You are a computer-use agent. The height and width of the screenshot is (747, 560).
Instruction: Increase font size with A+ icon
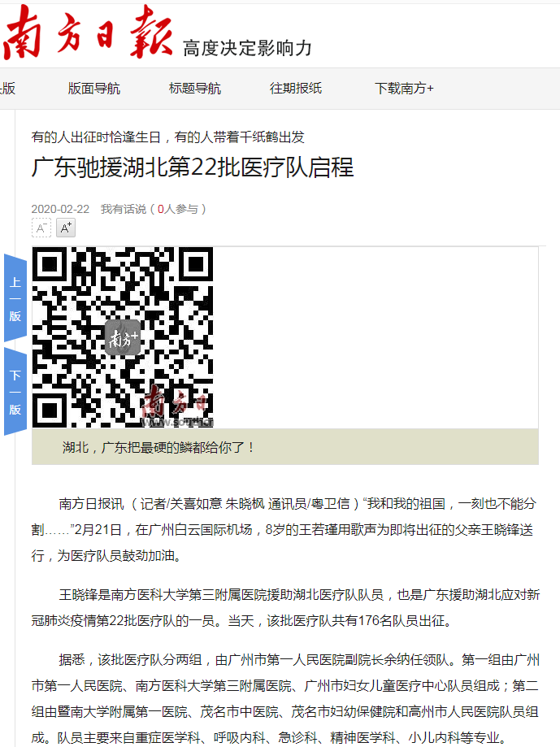pyautogui.click(x=66, y=228)
